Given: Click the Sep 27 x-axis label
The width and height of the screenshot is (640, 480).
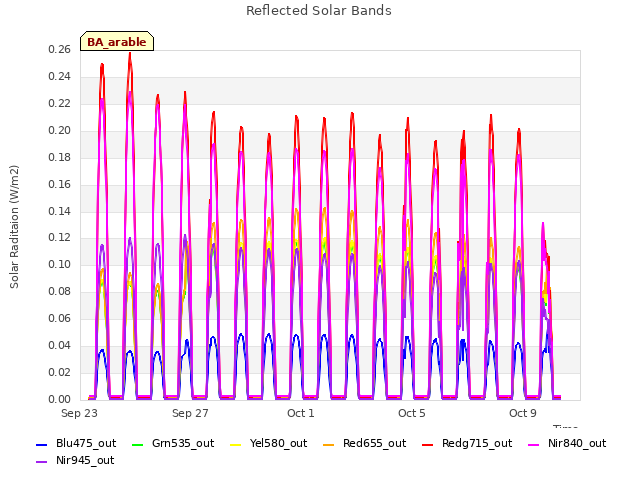Looking at the screenshot, I should click(x=190, y=413).
